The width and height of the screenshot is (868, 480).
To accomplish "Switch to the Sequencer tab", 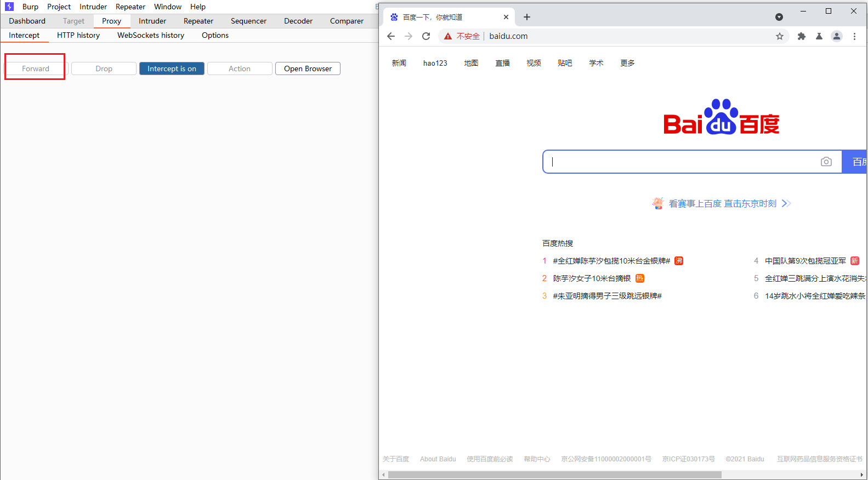I will [248, 21].
